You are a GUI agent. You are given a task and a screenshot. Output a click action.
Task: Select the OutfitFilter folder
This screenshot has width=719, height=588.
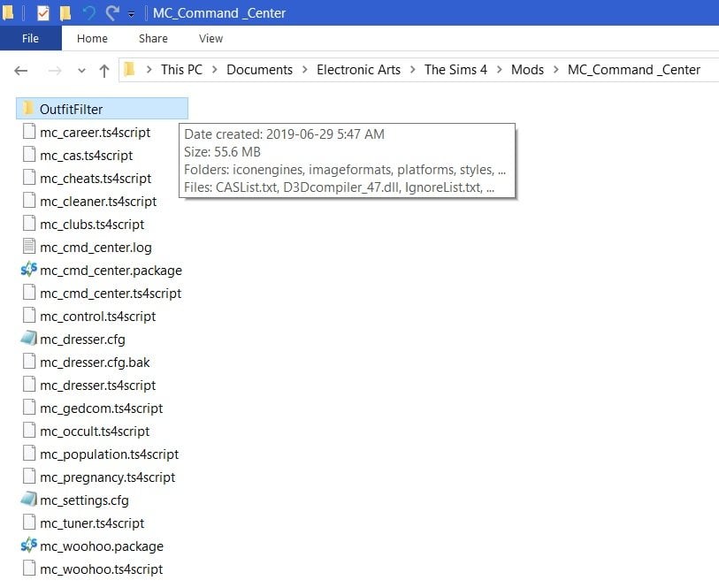(x=102, y=109)
